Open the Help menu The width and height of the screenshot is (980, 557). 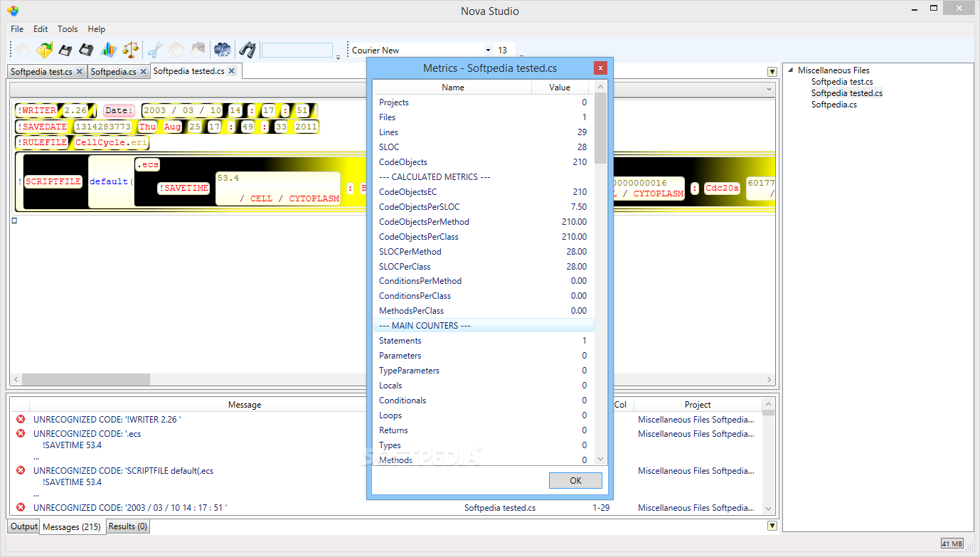point(97,29)
